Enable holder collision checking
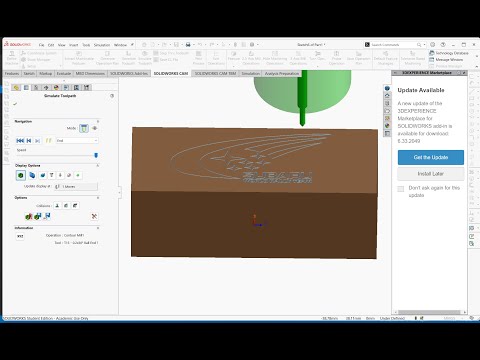480x360 pixels. click(x=66, y=206)
